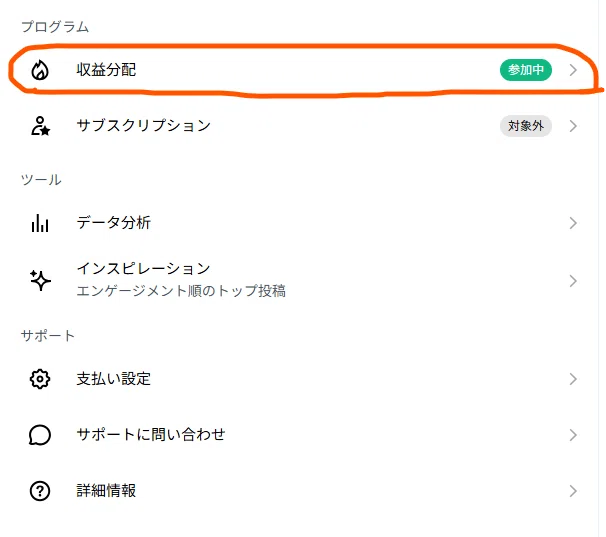
Task: Click the sparkle icon for インスピレーション
Action: (x=40, y=280)
